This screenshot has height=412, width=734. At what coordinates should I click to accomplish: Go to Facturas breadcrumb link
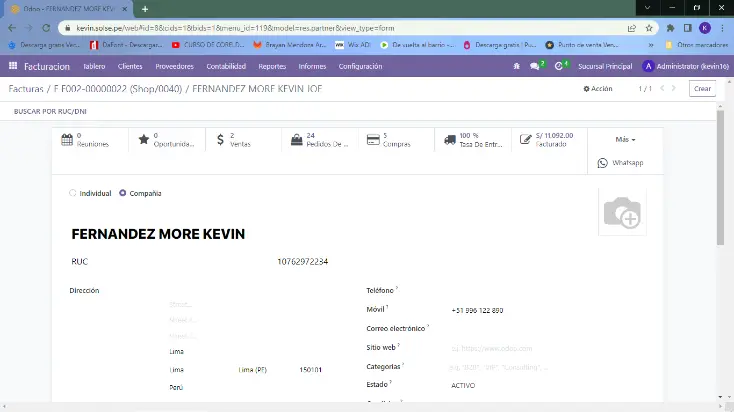[x=25, y=89]
